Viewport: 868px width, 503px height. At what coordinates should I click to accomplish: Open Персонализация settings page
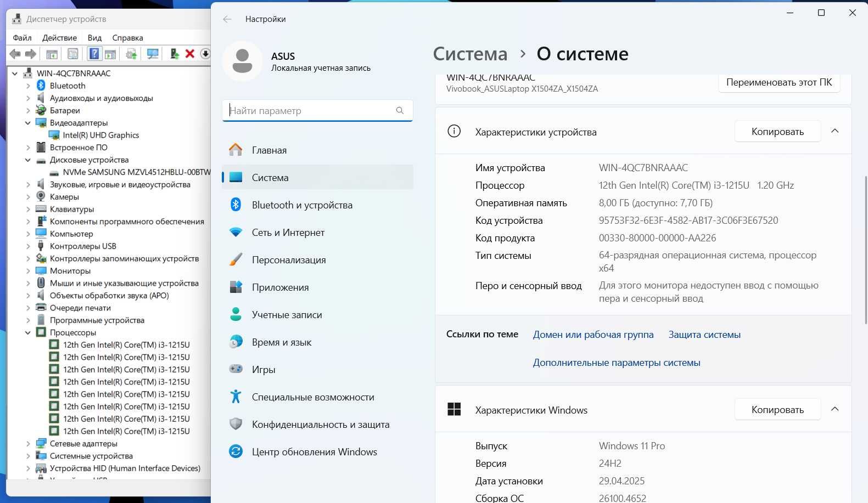[x=317, y=260]
